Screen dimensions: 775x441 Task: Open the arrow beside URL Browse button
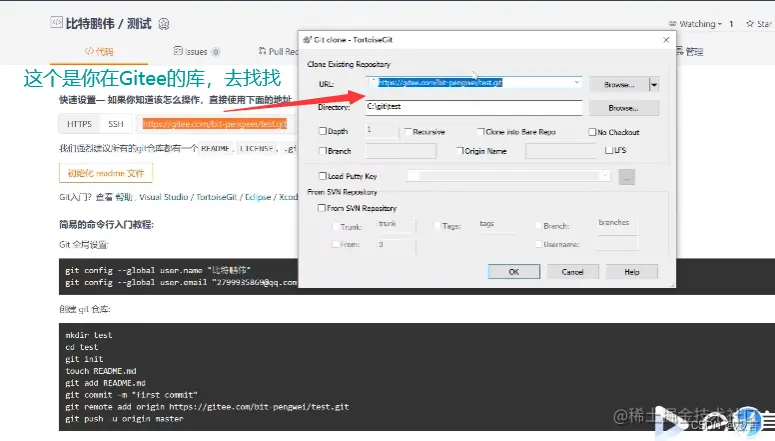click(654, 85)
